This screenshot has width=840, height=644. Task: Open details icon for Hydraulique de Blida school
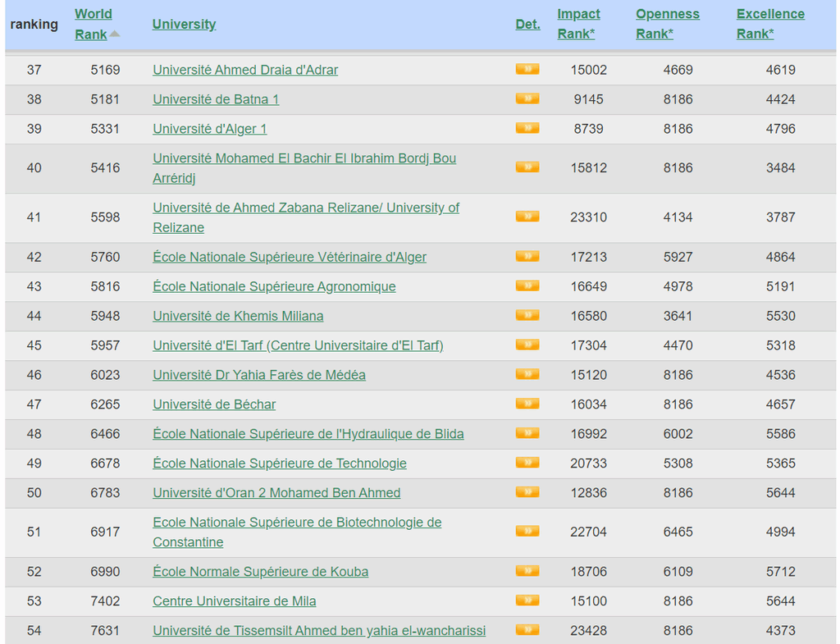pyautogui.click(x=527, y=433)
